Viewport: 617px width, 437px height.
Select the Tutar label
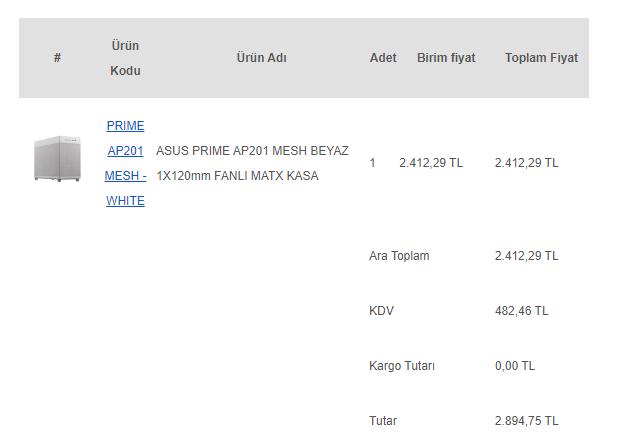click(383, 421)
